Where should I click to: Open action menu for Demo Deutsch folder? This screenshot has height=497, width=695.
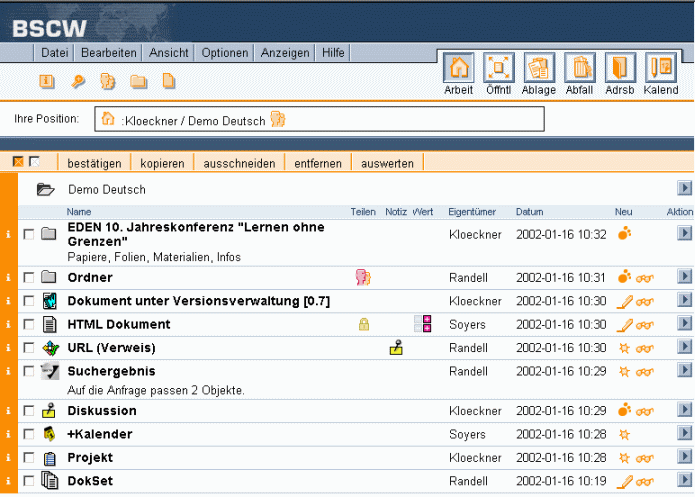pyautogui.click(x=684, y=188)
